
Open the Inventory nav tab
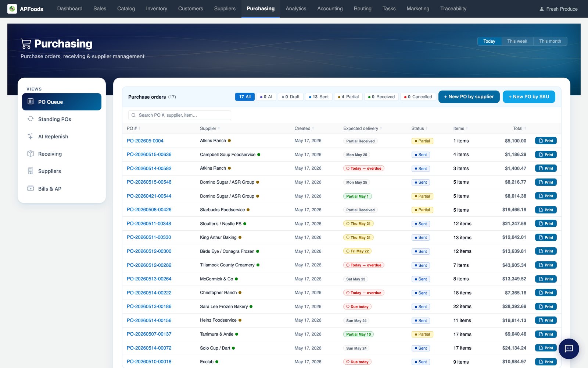(157, 8)
